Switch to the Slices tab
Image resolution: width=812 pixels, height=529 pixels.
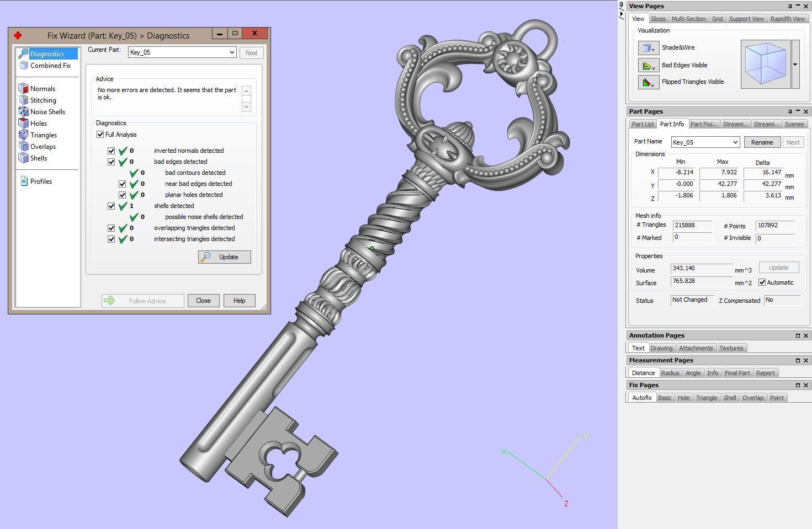pos(658,19)
